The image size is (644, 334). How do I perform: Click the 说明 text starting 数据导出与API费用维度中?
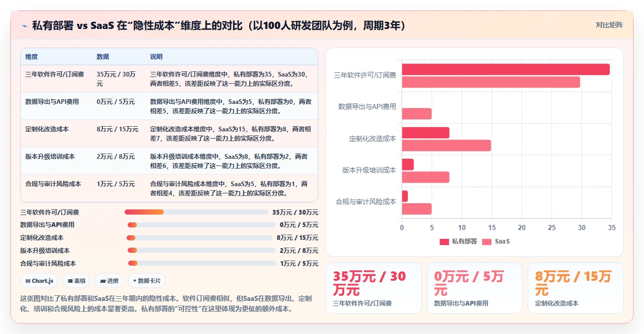click(231, 106)
